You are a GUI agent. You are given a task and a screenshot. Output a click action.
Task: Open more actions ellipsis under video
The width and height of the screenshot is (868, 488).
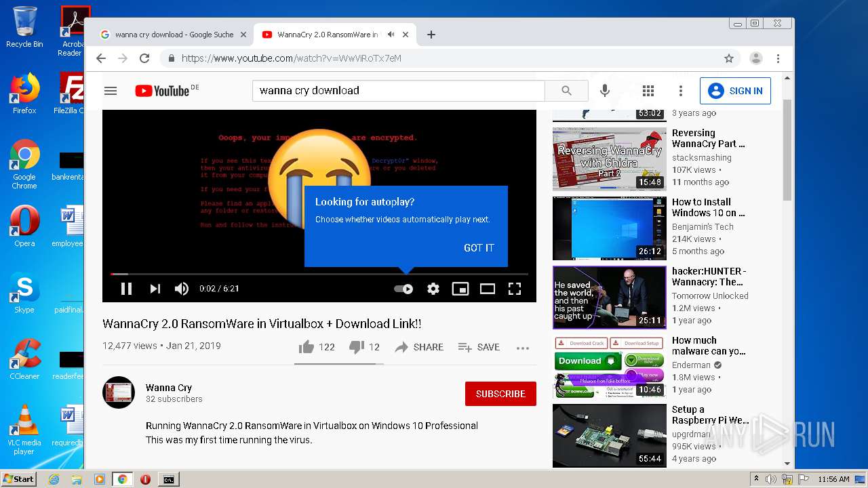click(522, 348)
